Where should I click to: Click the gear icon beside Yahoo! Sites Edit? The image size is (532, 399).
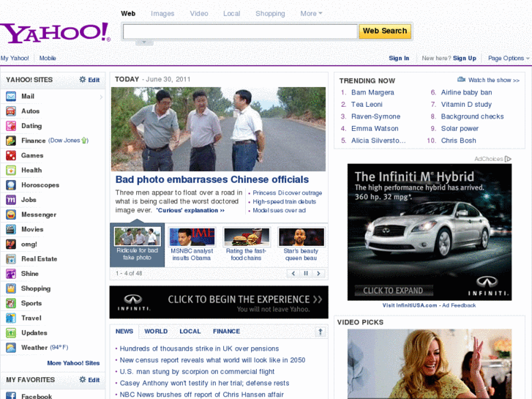click(83, 80)
